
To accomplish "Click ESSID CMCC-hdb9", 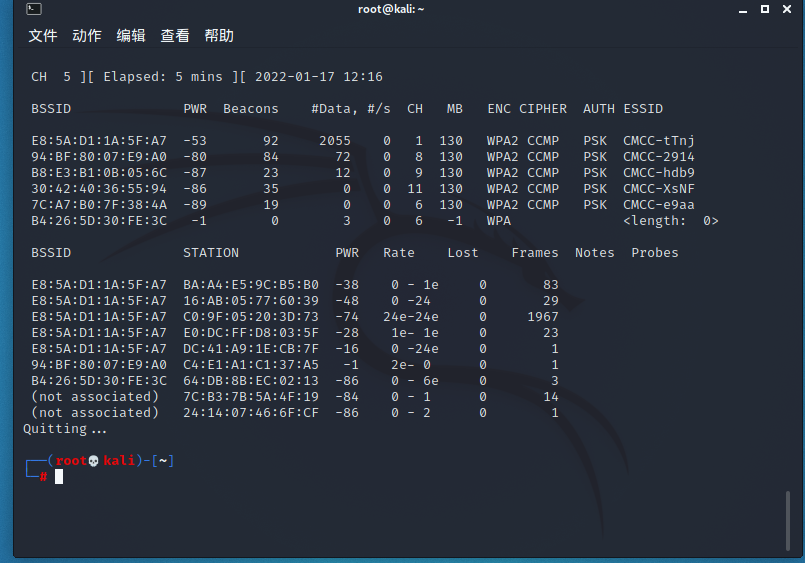I will pyautogui.click(x=659, y=172).
